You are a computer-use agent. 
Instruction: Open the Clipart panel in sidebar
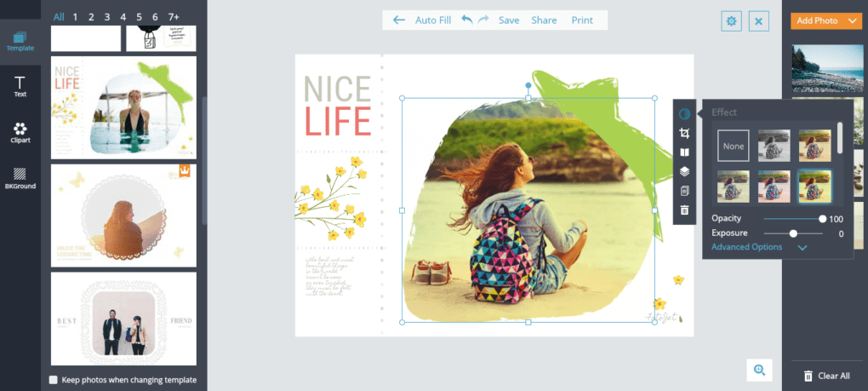pyautogui.click(x=20, y=133)
